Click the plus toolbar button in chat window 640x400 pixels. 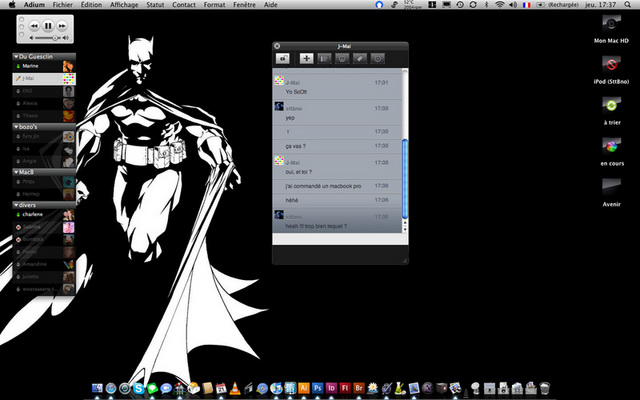306,59
